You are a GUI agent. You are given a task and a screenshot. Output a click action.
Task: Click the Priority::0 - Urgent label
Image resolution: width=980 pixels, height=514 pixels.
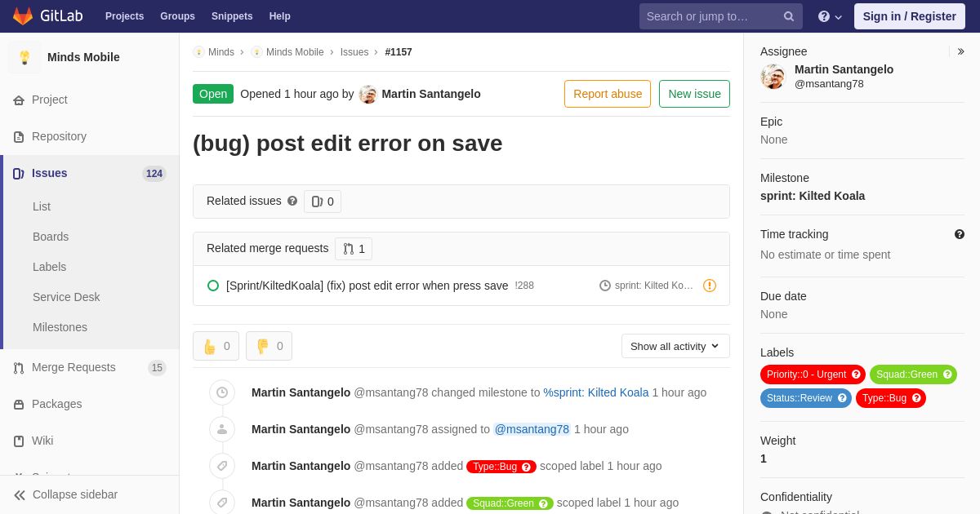point(813,374)
